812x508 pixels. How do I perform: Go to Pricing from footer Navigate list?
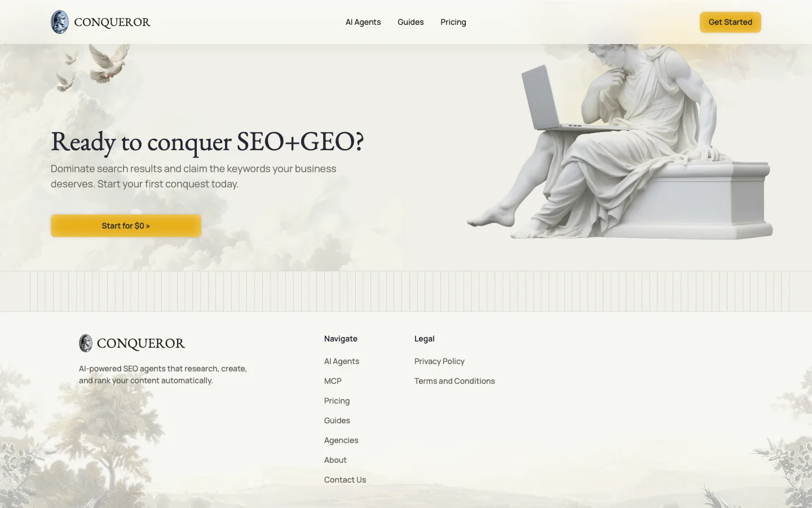(x=337, y=401)
